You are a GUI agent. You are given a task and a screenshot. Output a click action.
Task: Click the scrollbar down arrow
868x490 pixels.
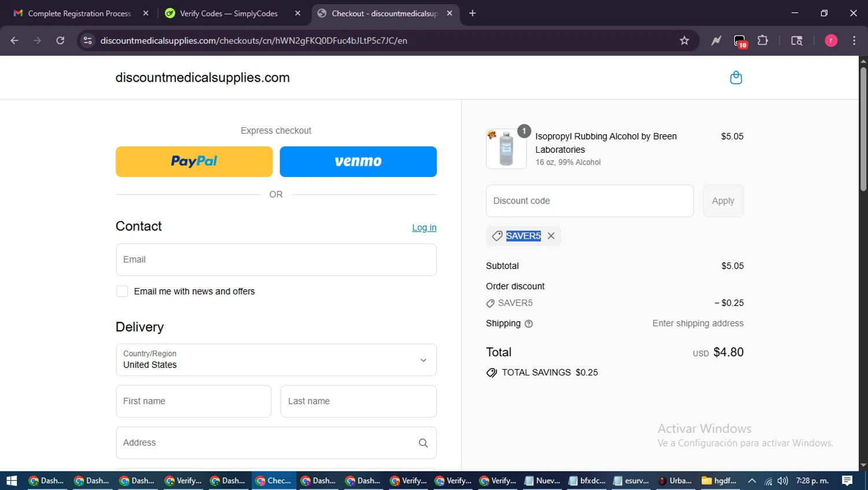863,466
